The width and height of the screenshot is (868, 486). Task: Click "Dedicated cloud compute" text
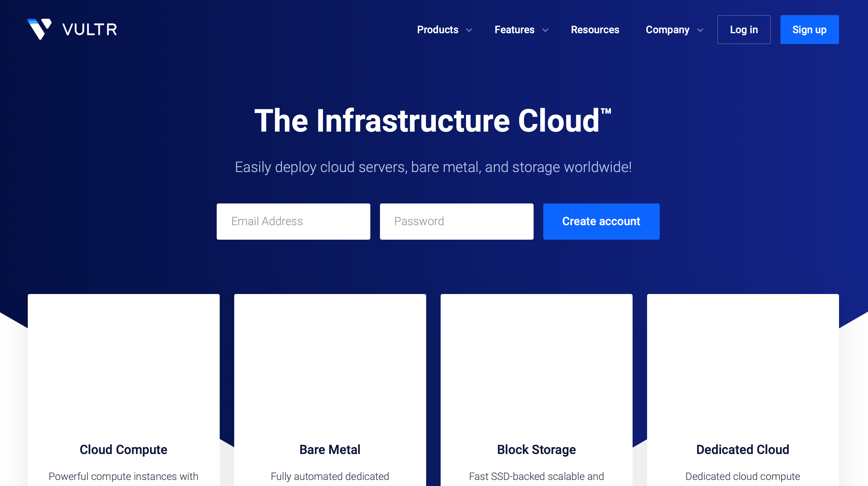pyautogui.click(x=743, y=476)
